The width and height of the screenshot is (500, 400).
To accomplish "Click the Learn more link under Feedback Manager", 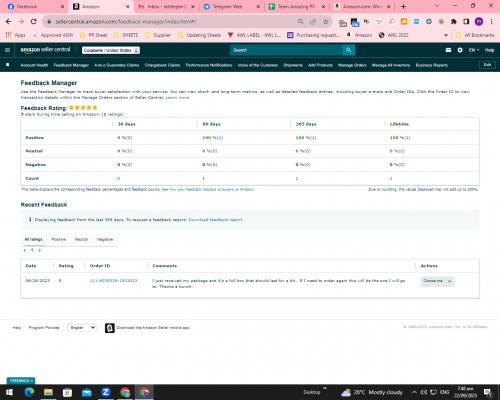I will pos(177,98).
